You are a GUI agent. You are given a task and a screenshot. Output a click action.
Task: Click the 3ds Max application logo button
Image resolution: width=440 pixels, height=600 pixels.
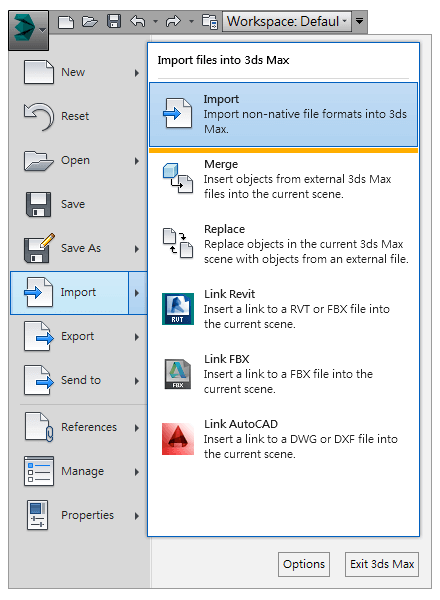pyautogui.click(x=28, y=30)
